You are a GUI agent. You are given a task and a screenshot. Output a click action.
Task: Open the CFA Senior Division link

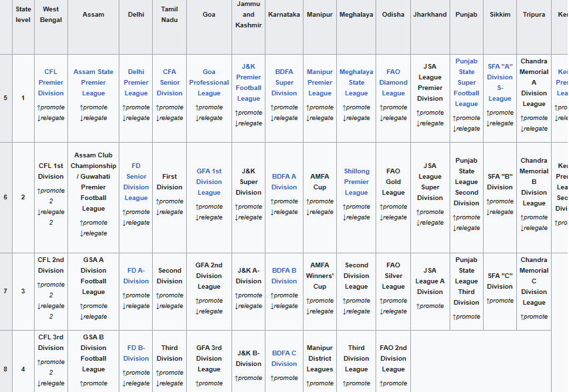tap(169, 82)
